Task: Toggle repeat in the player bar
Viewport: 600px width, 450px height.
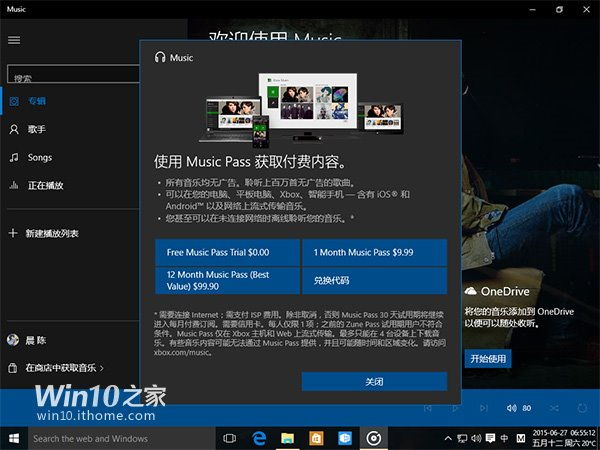Action: [x=582, y=408]
